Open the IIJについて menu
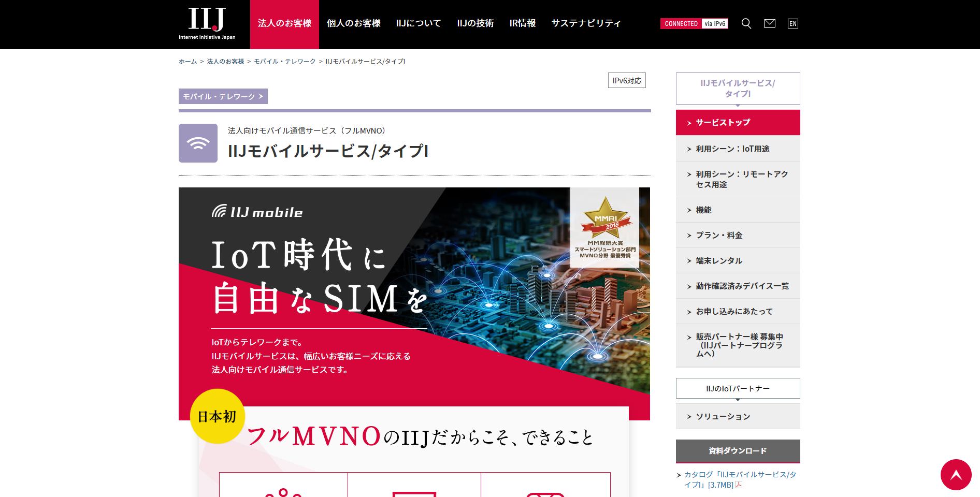Image resolution: width=980 pixels, height=497 pixels. [x=419, y=23]
